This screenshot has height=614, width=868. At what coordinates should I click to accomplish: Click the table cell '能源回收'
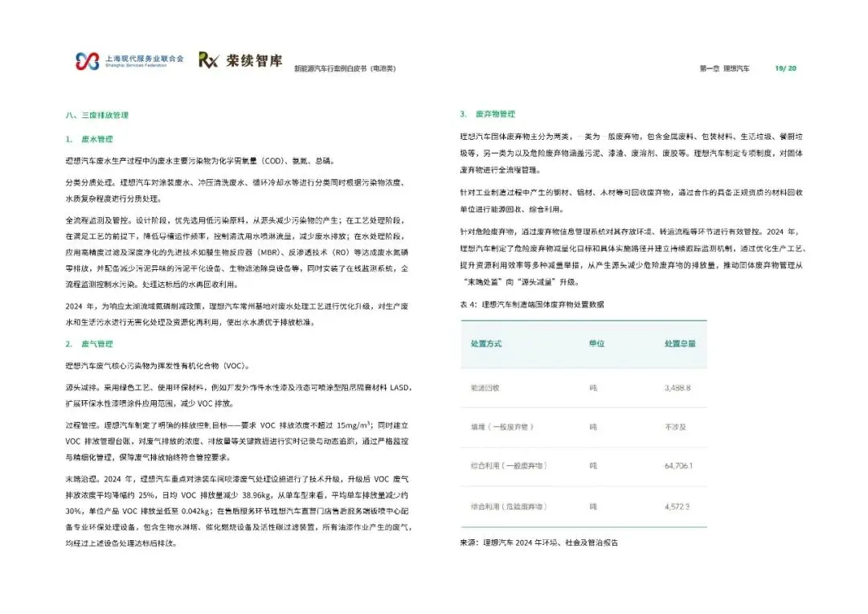[x=485, y=388]
